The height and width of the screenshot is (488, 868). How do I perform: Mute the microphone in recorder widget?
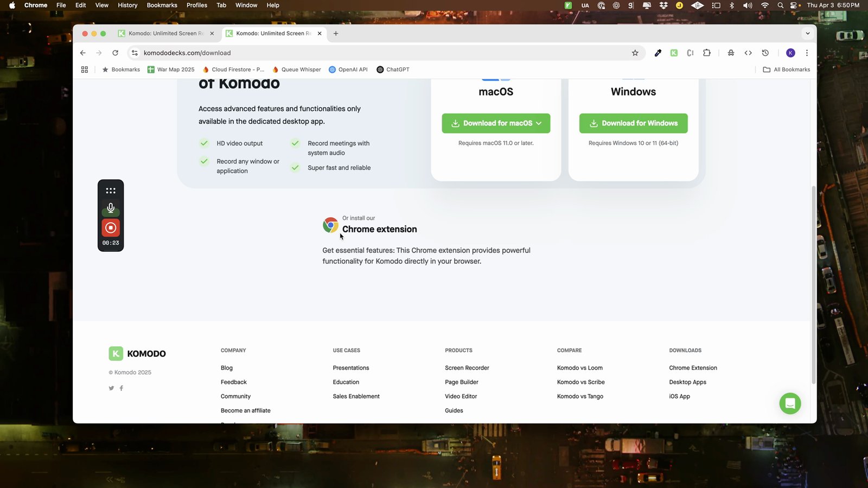point(111,208)
